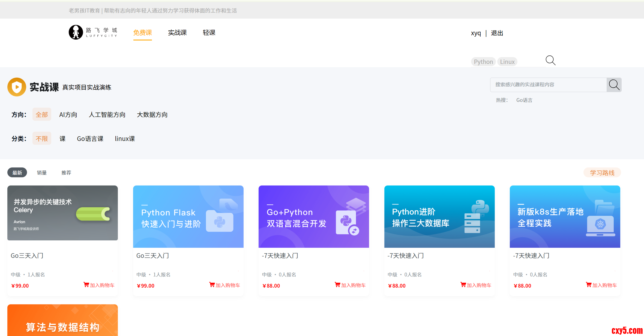Viewport: 644px width, 336px height.
Task: Click the 学习路线 button
Action: coord(602,173)
